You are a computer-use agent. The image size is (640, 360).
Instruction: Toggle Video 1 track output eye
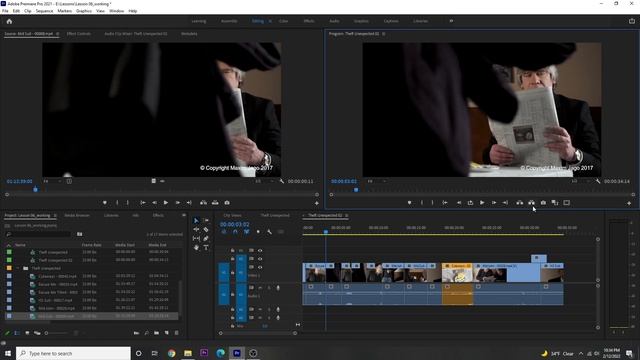click(x=260, y=267)
